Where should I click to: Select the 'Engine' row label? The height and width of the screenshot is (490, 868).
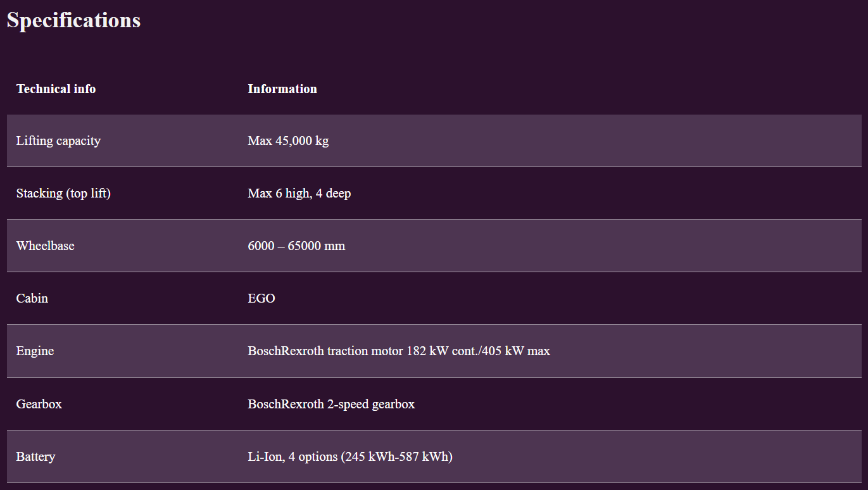click(35, 351)
